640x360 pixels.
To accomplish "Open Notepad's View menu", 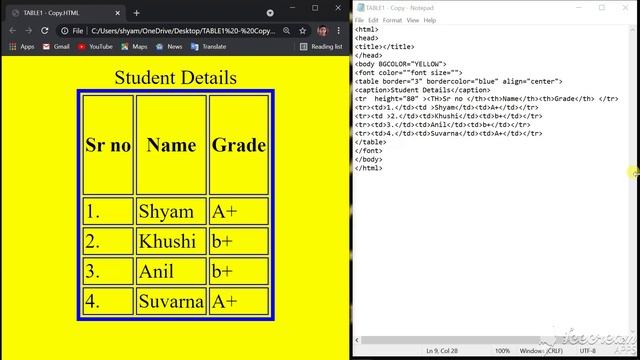I will [x=413, y=20].
